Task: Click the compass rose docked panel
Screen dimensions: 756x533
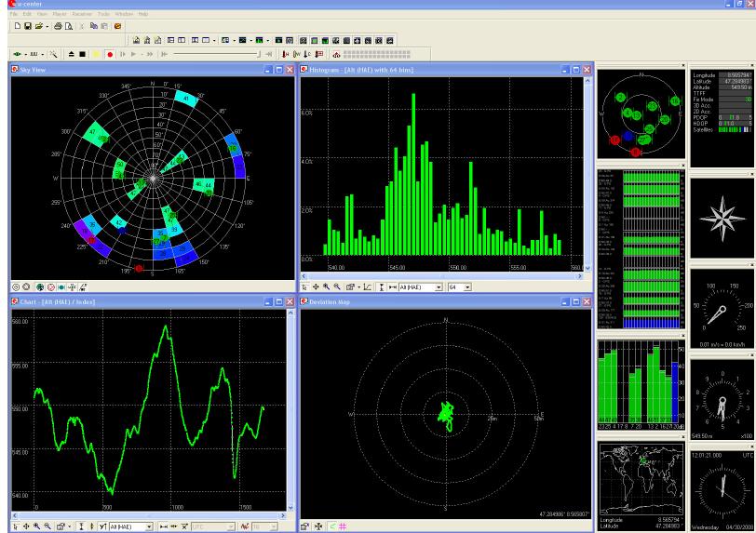Action: (x=722, y=218)
